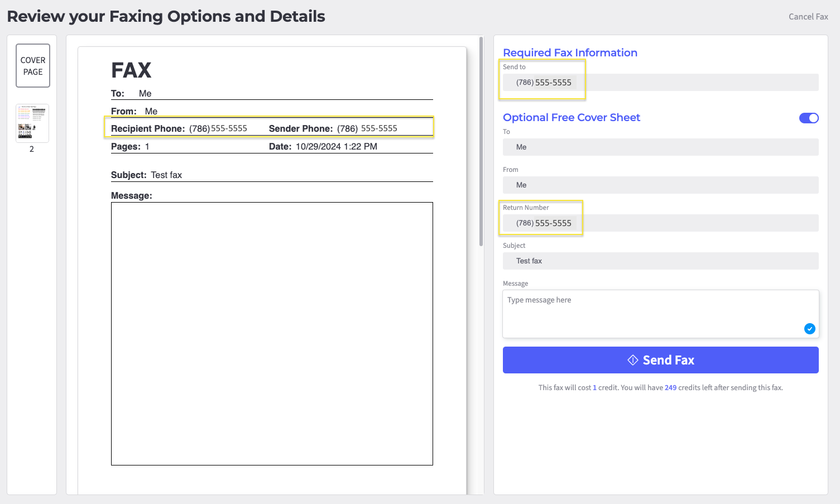
Task: Click the To field showing Me
Action: [x=660, y=147]
